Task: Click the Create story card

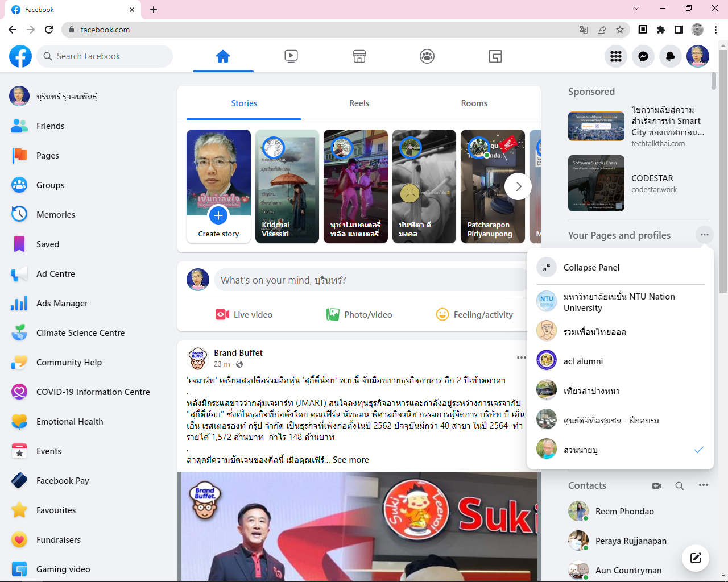Action: click(x=218, y=186)
